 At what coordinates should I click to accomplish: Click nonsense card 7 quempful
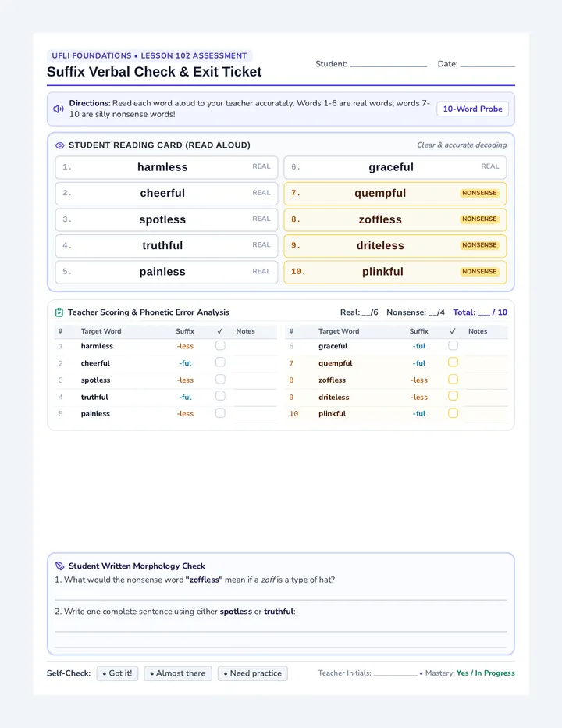pyautogui.click(x=395, y=193)
